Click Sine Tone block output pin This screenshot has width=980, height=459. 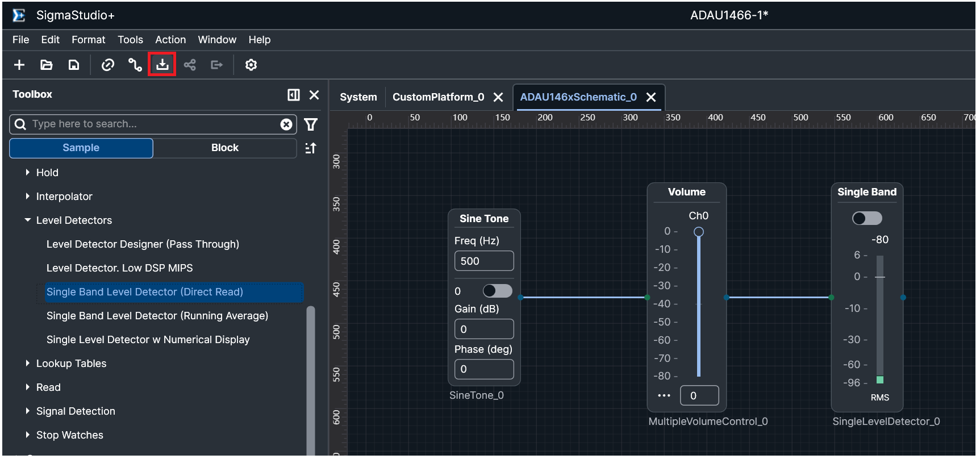(x=521, y=297)
